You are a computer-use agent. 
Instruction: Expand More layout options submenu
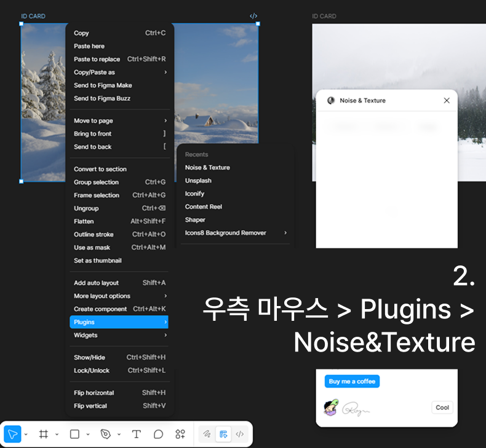coord(119,296)
